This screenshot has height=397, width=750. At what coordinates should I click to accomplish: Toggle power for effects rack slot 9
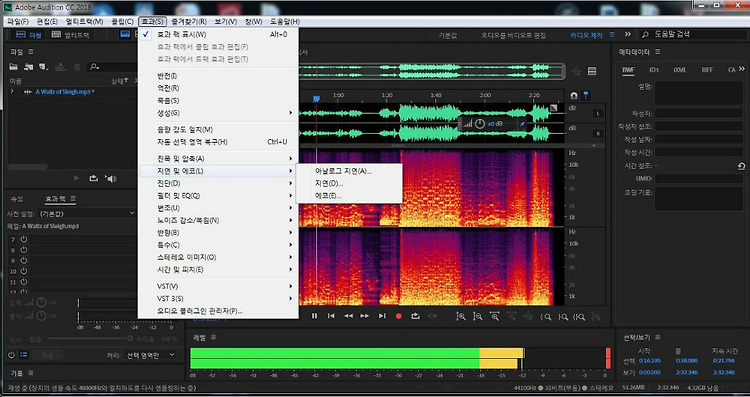tap(23, 261)
